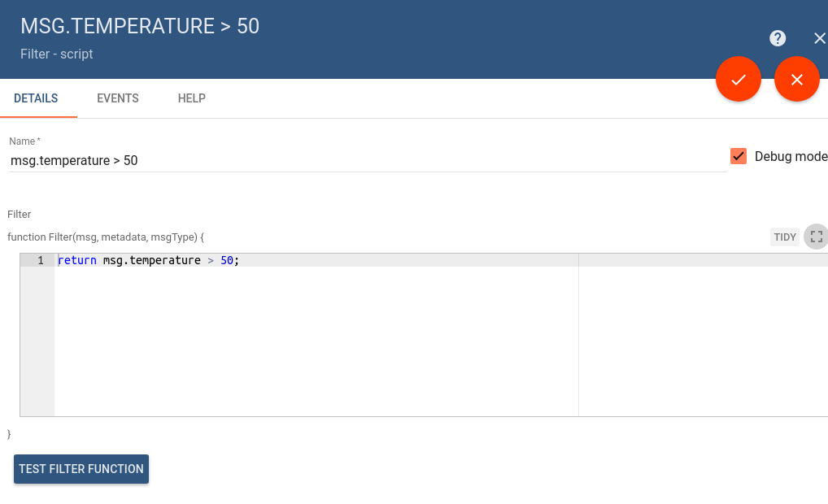The height and width of the screenshot is (504, 828).
Task: Discard changes using the orange X button
Action: coord(796,80)
